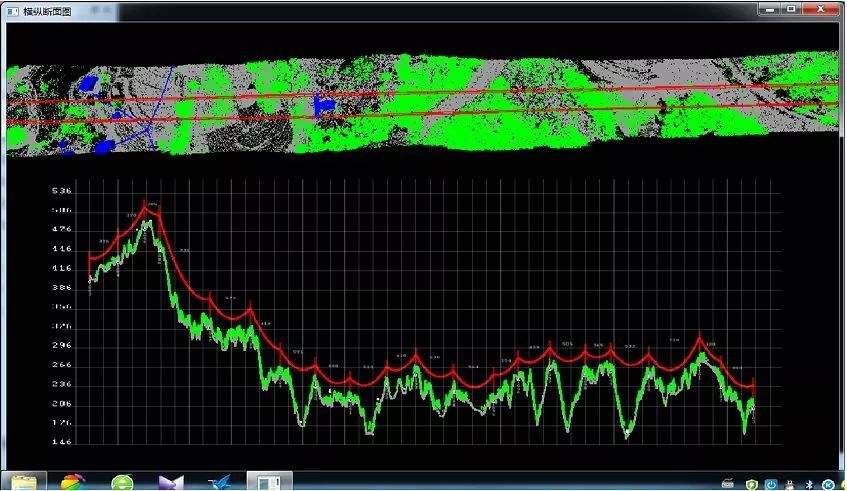This screenshot has width=847, height=491.
Task: Select the active profile viewer taskbar button
Action: coord(270,481)
